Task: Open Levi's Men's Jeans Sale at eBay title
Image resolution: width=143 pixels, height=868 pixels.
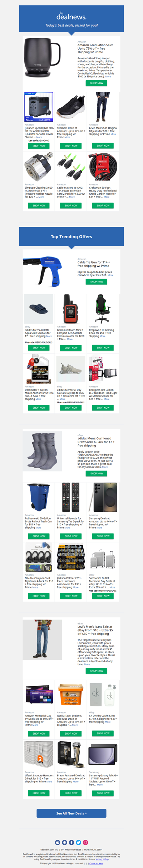Action: [95, 630]
